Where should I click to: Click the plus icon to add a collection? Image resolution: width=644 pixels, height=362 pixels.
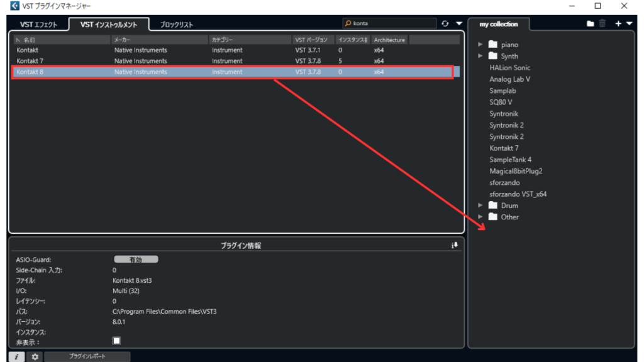pos(618,24)
